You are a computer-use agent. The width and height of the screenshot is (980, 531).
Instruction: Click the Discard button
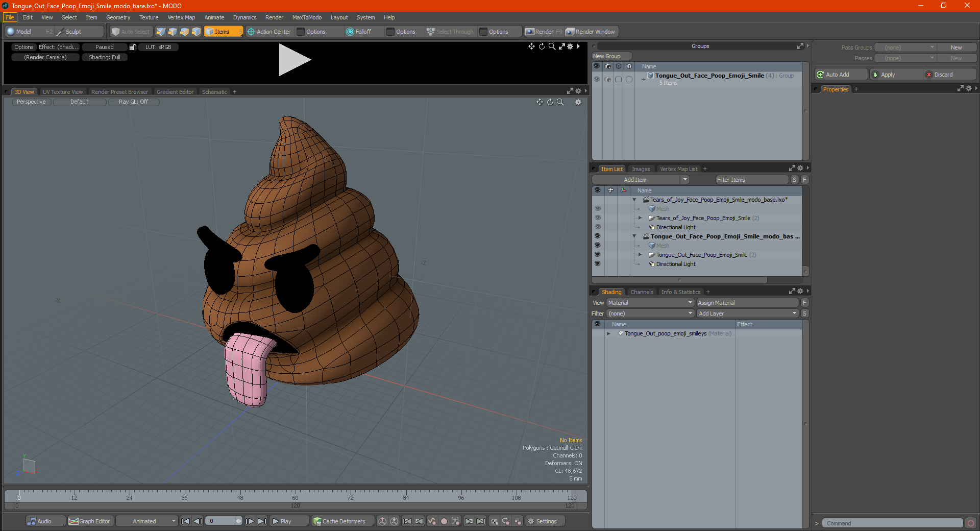(x=949, y=75)
